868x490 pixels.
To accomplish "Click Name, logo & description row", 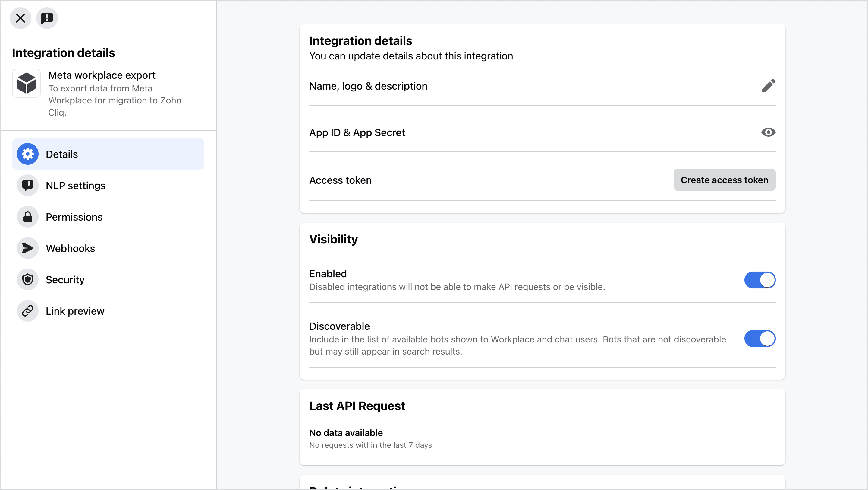I will click(x=368, y=86).
